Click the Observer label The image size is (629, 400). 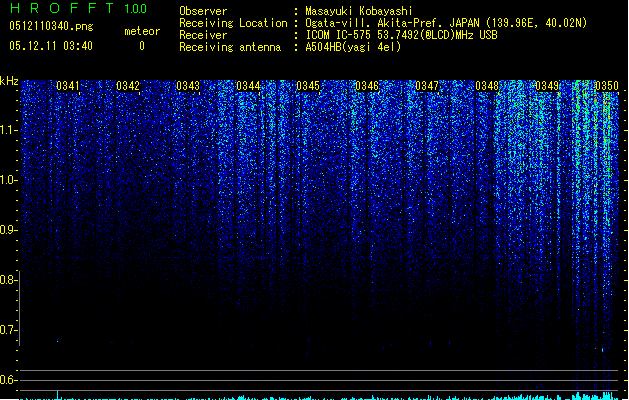pyautogui.click(x=203, y=11)
